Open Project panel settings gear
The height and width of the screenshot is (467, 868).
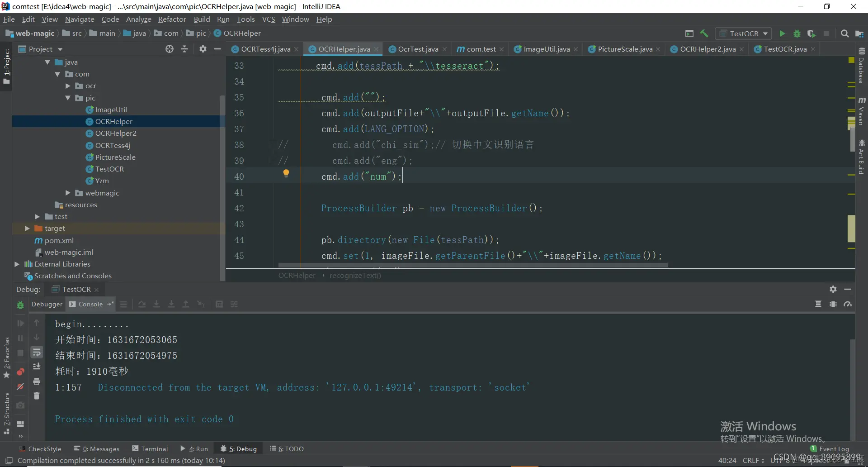[x=203, y=49]
